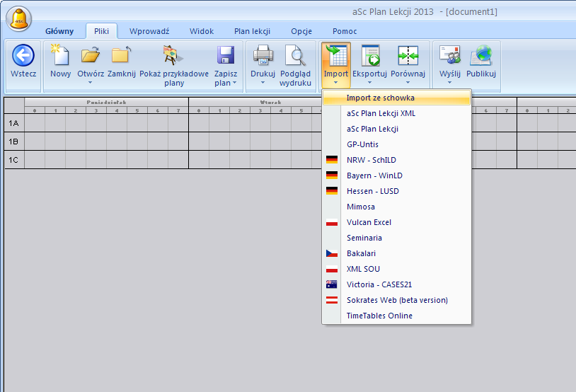Click the Porównaj compare icon
This screenshot has width=576, height=392.
tap(408, 56)
